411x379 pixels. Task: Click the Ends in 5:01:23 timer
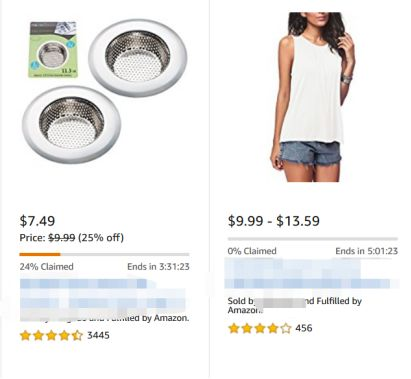[x=367, y=251]
